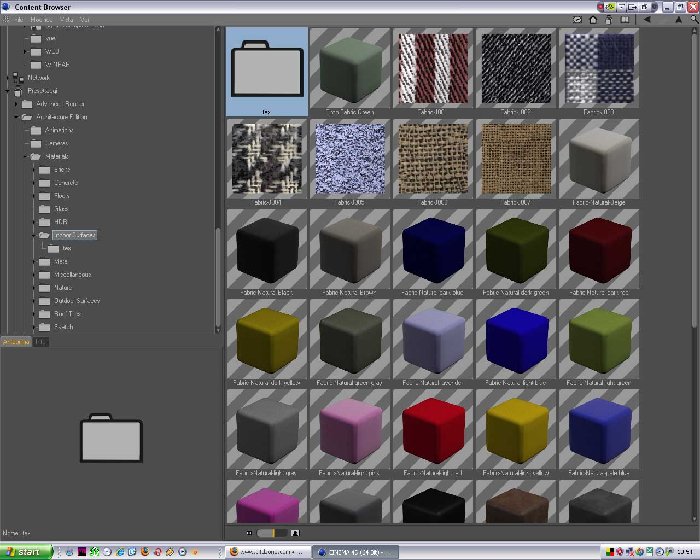This screenshot has height=560, width=700.
Task: Go to the home location icon
Action: [593, 20]
